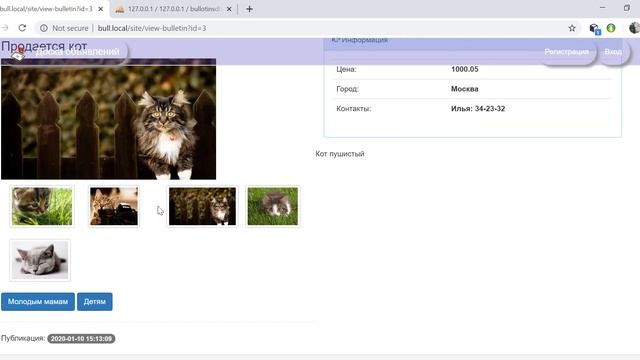Viewport: 640px width, 360px height.
Task: Select the cat at dark fence thumbnail
Action: coord(202,206)
